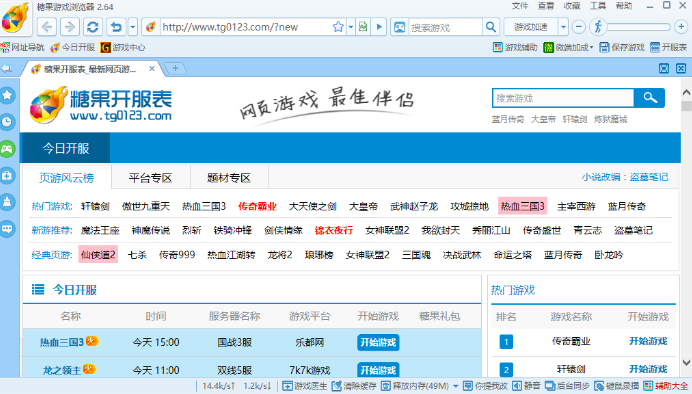Increase game speed with plus button
The image size is (692, 394).
(x=681, y=27)
